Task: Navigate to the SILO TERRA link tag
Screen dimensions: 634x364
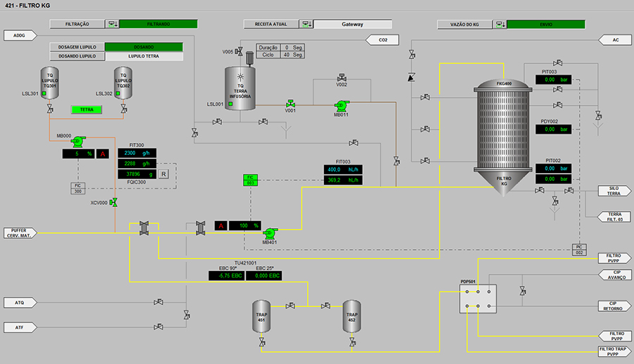Action: tap(609, 191)
